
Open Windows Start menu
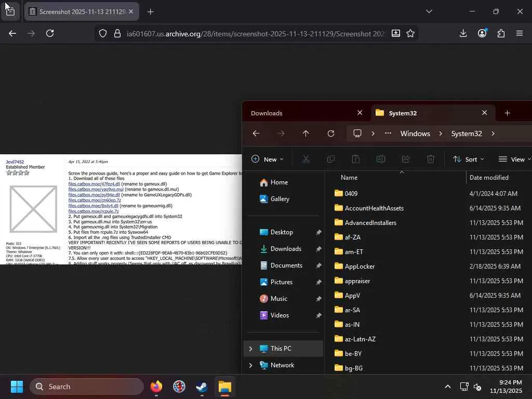click(x=17, y=387)
